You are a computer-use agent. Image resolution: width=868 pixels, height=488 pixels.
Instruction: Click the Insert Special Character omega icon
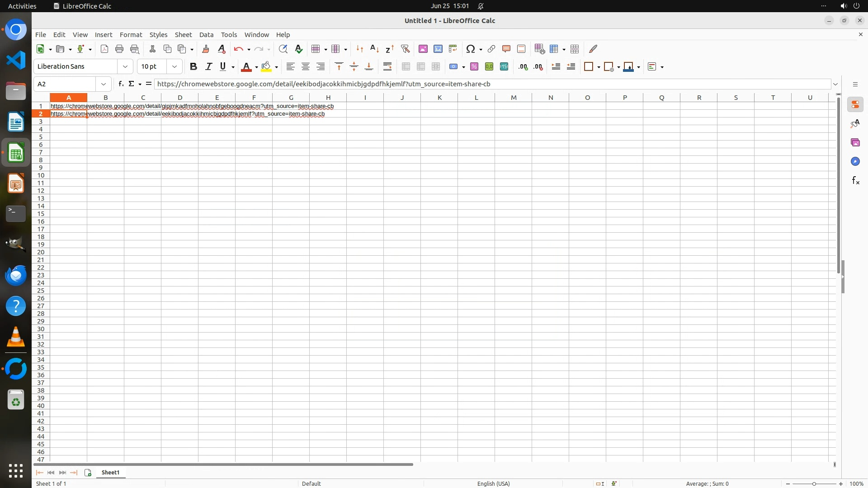coord(470,49)
